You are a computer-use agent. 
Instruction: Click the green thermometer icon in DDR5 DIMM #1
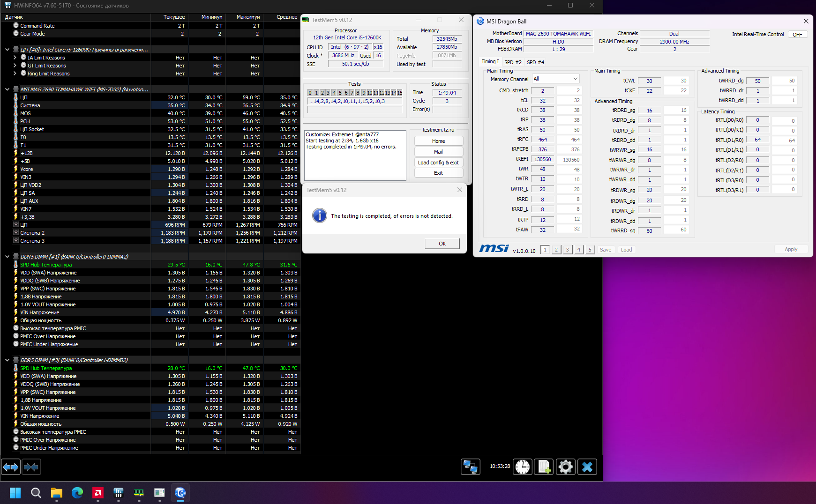coord(16,265)
